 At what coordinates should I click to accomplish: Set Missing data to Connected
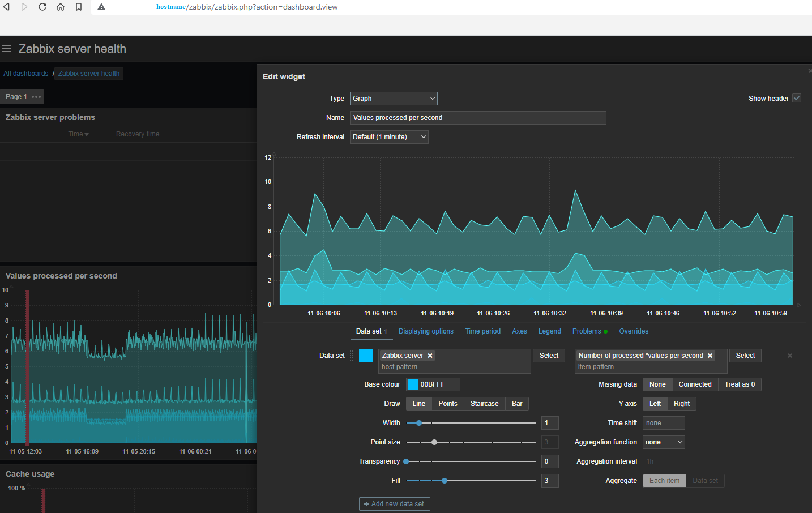pyautogui.click(x=695, y=384)
